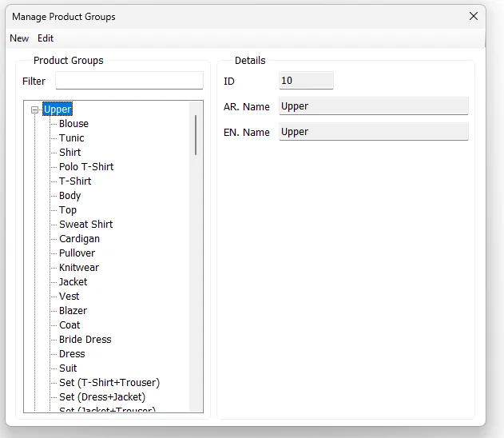504x438 pixels.
Task: Click the tree vertical scrollbar thumb
Action: click(x=196, y=135)
